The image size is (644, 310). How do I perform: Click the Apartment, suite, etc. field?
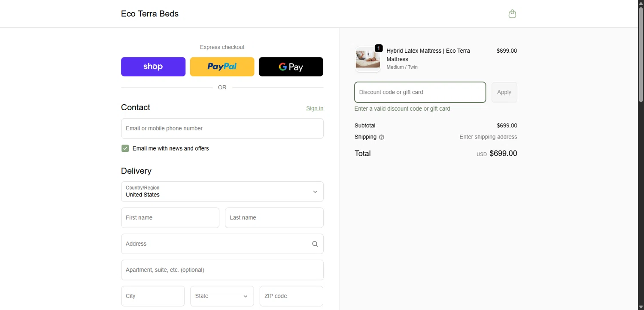point(222,270)
